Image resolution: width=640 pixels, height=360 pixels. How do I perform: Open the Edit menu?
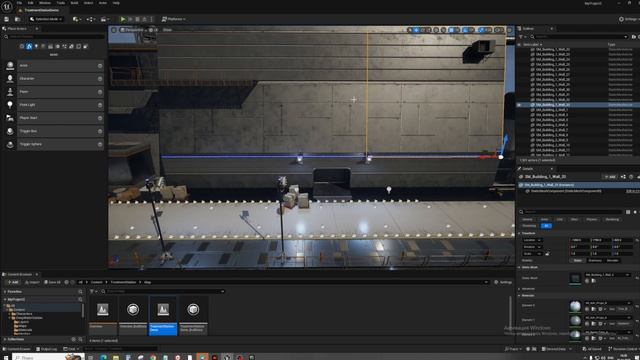click(31, 3)
